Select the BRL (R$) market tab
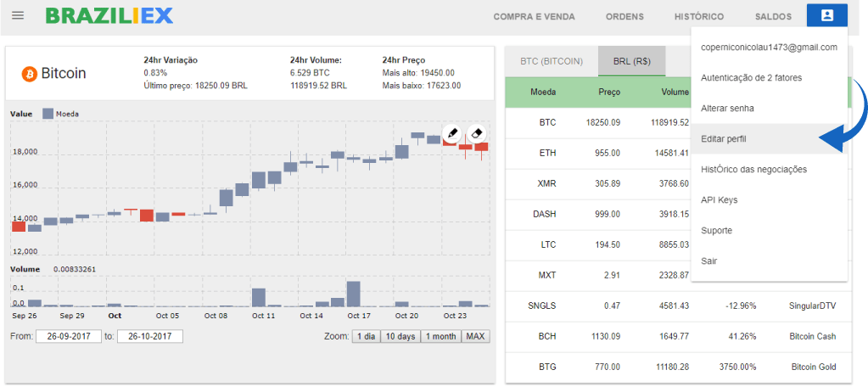 pyautogui.click(x=631, y=61)
